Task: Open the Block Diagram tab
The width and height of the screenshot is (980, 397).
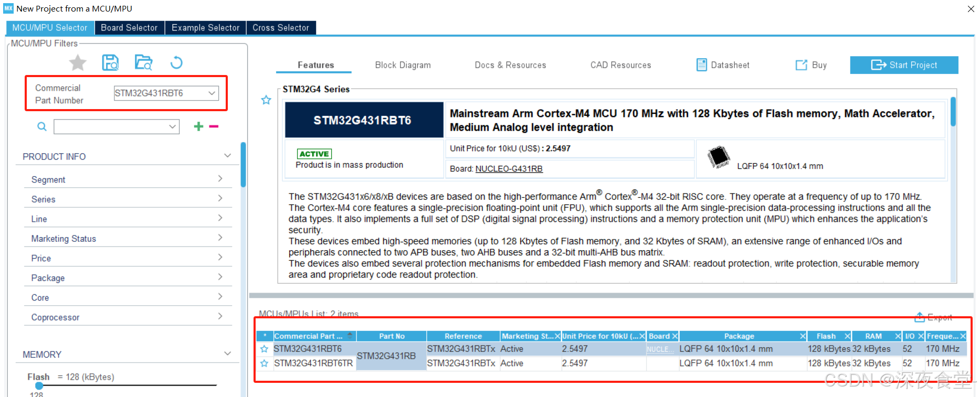Action: [x=403, y=65]
